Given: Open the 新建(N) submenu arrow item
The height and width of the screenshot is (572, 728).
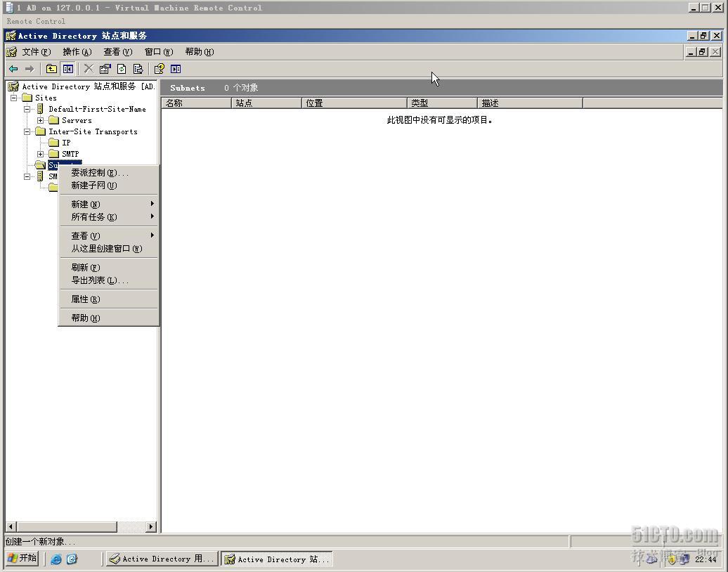Looking at the screenshot, I should point(109,204).
